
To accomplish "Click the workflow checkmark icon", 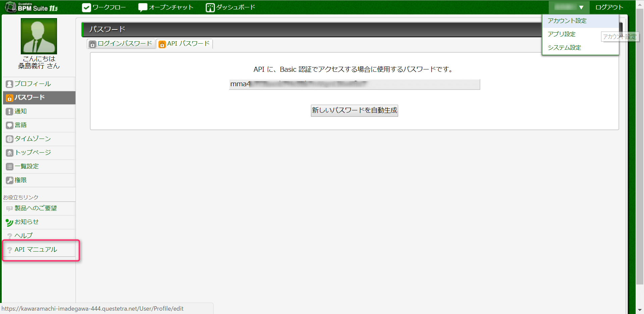I will click(x=87, y=7).
